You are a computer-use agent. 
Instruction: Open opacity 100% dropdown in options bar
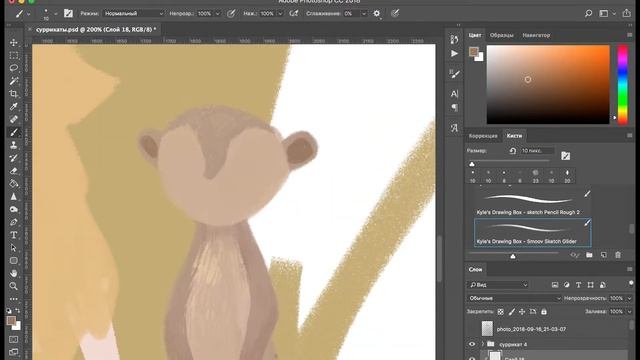218,13
